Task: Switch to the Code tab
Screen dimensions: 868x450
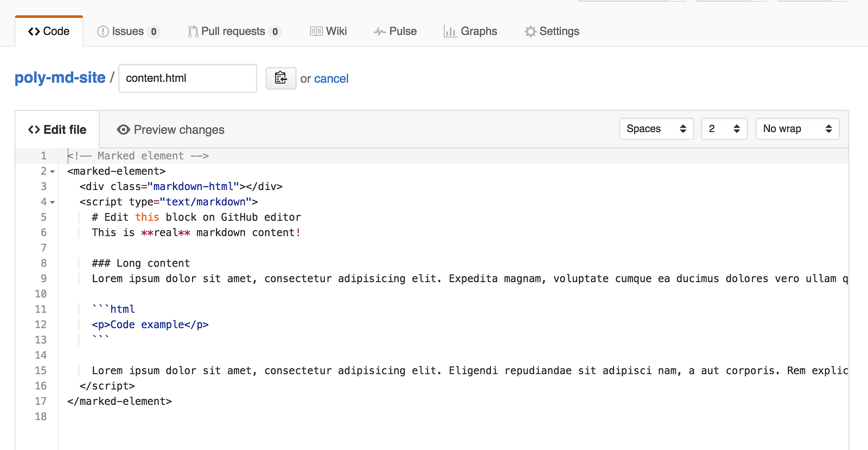Action: click(x=49, y=31)
